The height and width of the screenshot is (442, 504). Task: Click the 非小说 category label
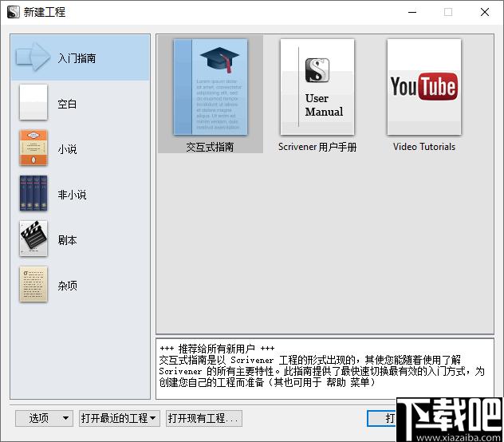tap(72, 195)
